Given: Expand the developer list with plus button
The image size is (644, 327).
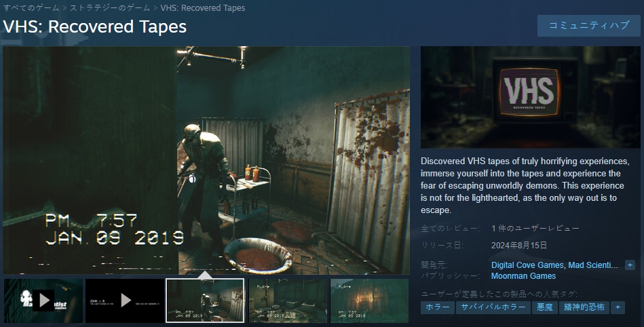Looking at the screenshot, I should pyautogui.click(x=630, y=265).
